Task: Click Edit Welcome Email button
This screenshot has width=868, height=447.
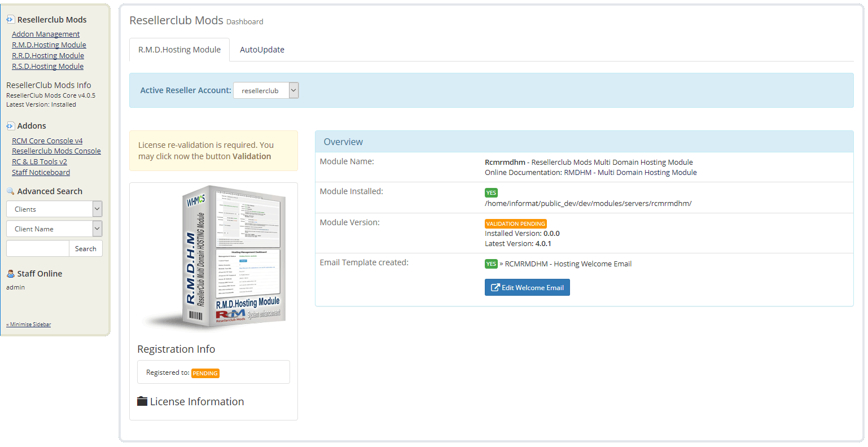Action: click(x=527, y=287)
